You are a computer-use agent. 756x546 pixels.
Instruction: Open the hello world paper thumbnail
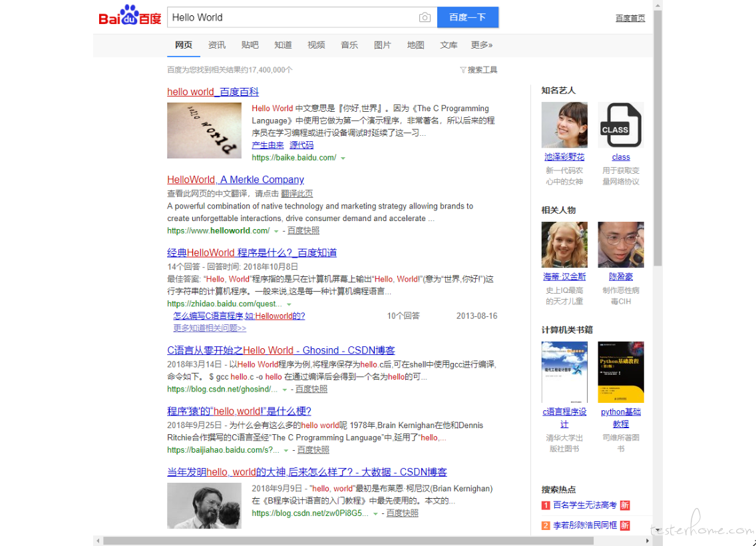click(x=204, y=131)
